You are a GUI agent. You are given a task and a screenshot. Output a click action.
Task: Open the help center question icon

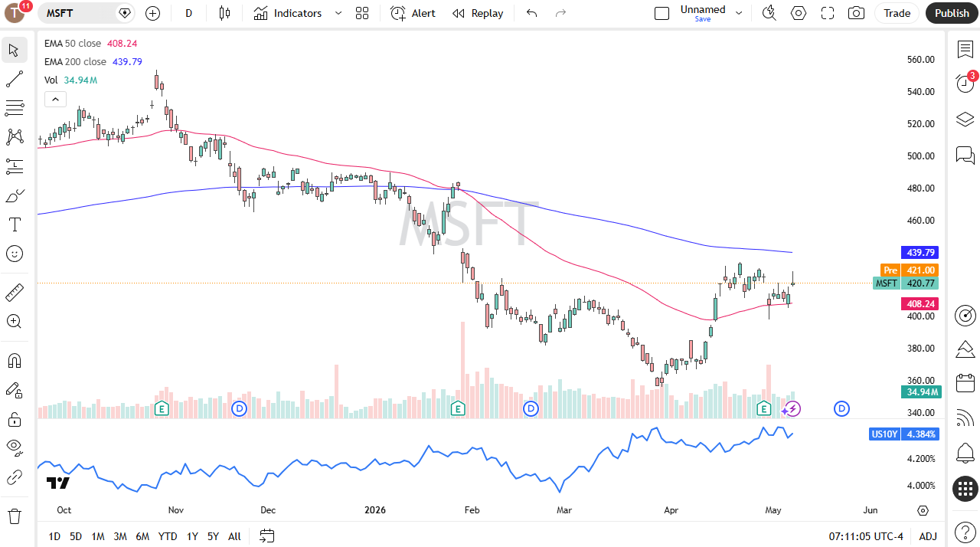pyautogui.click(x=965, y=531)
